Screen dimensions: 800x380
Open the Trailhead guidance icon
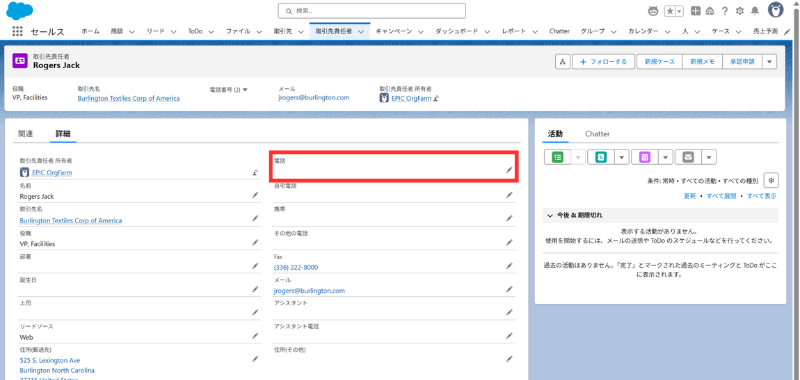(710, 11)
